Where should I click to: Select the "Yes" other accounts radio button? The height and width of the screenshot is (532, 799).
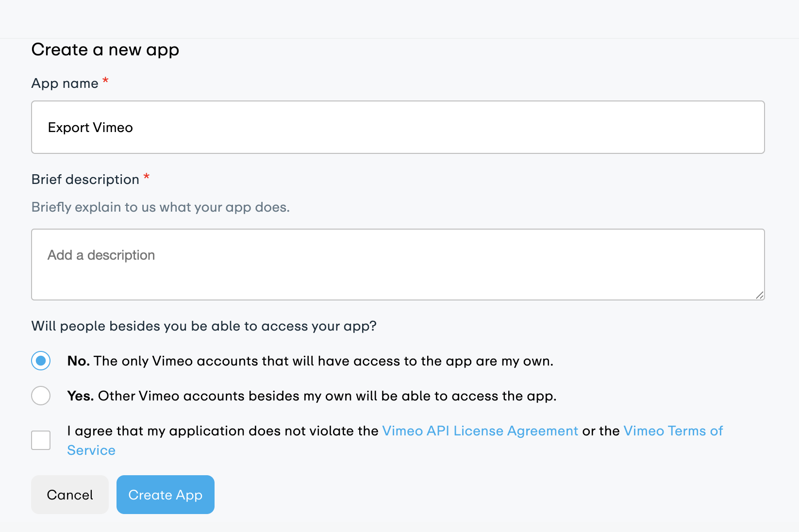click(x=41, y=396)
